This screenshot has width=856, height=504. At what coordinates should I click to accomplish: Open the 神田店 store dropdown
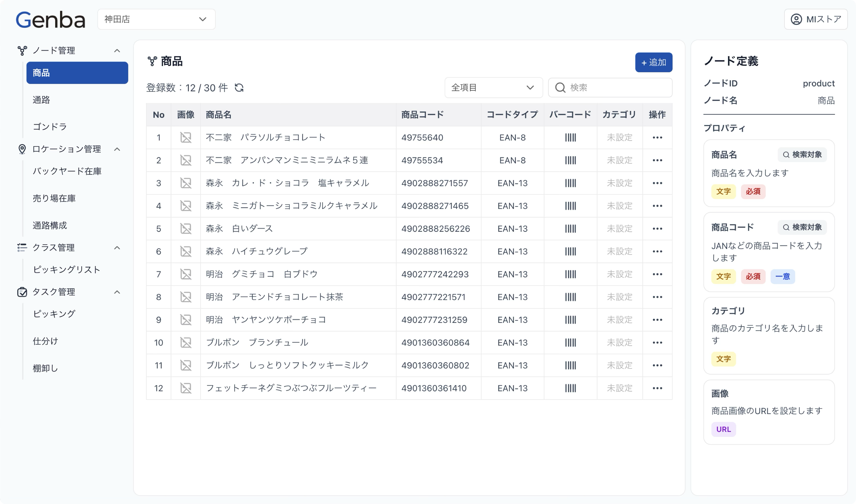pyautogui.click(x=156, y=19)
